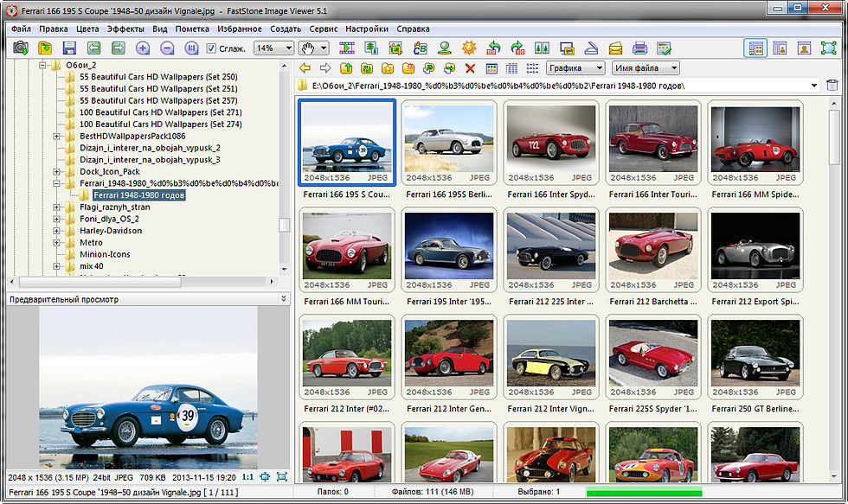Click the print icon in toolbar

(x=639, y=48)
